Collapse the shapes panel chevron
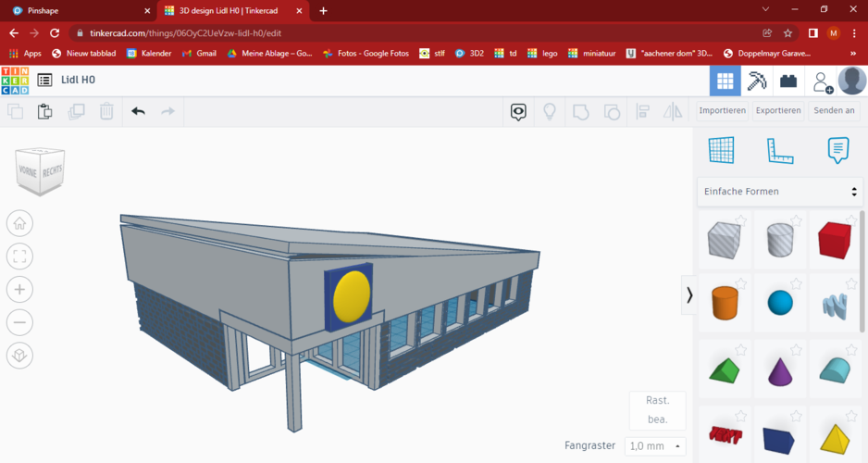 (689, 294)
